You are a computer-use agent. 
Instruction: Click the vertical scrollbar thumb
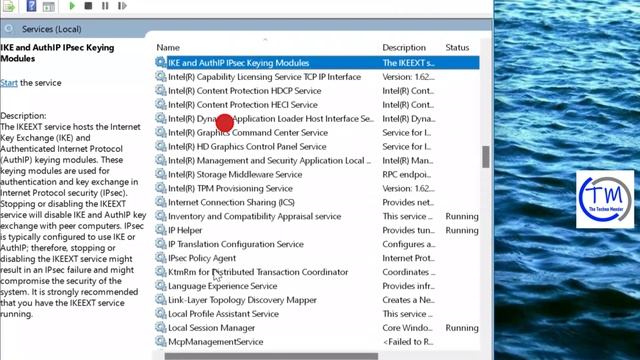point(485,157)
